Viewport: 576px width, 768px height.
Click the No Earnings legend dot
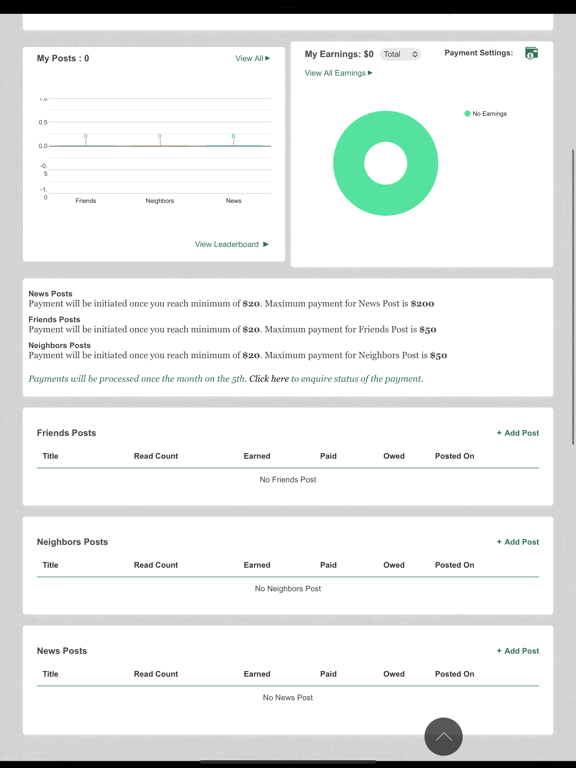467,114
